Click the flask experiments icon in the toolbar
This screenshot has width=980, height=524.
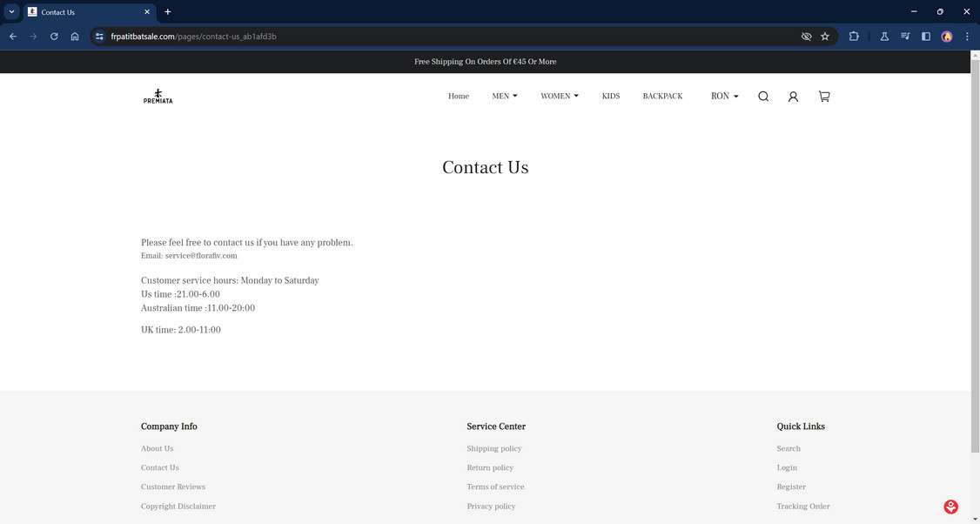884,36
